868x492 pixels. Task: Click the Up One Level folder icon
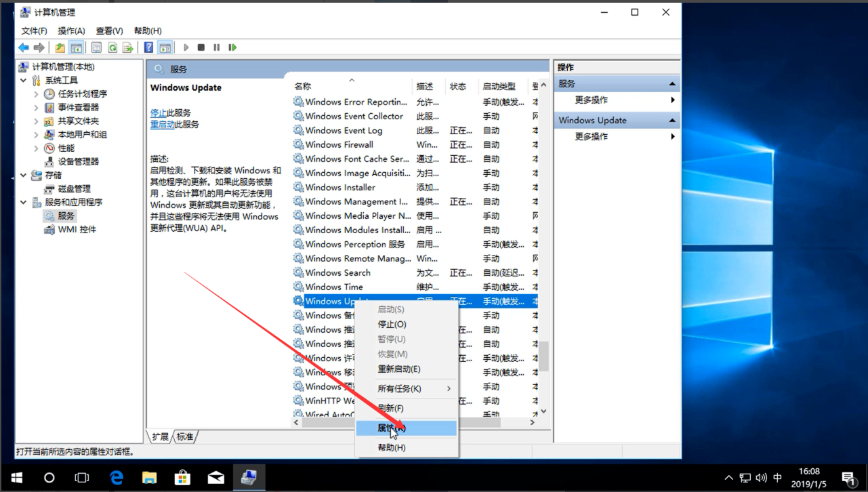[x=60, y=47]
